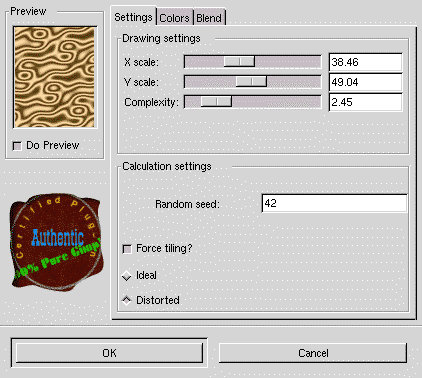Screen dimensions: 422x378
Task: Confirm with the OK button
Action: 109,353
